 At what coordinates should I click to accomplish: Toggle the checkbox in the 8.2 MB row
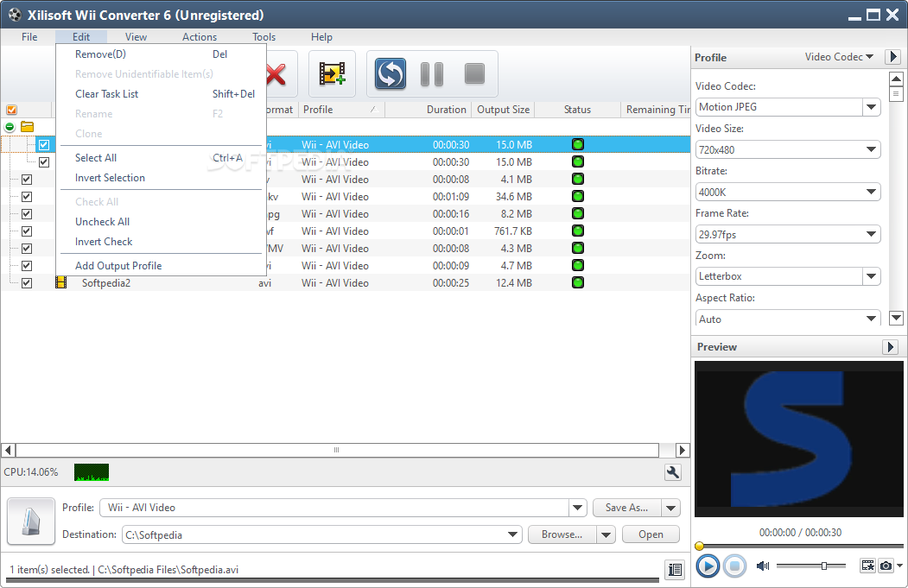(x=27, y=214)
